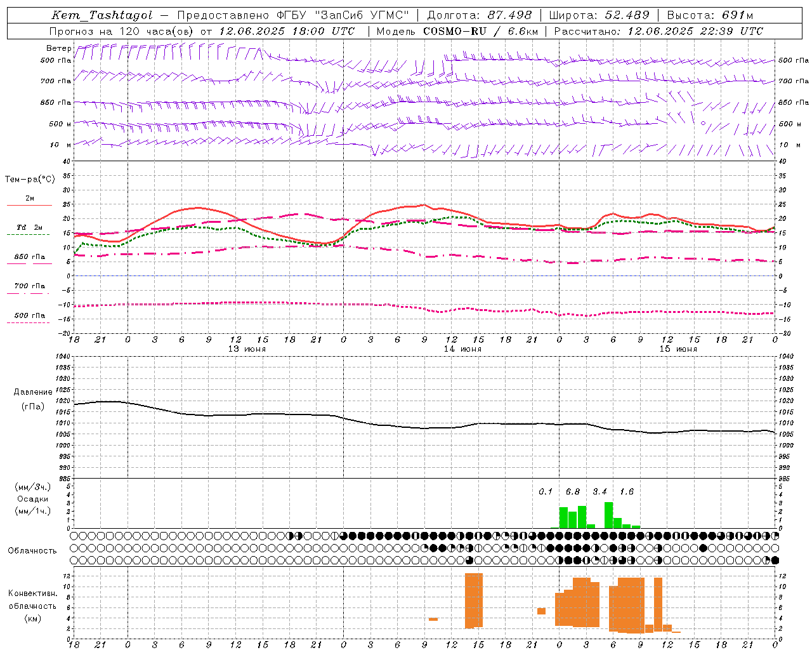Image resolution: width=812 pixels, height=650 pixels.
Task: Click the computed time '12.06.2025 22:39 UTC'
Action: click(695, 31)
